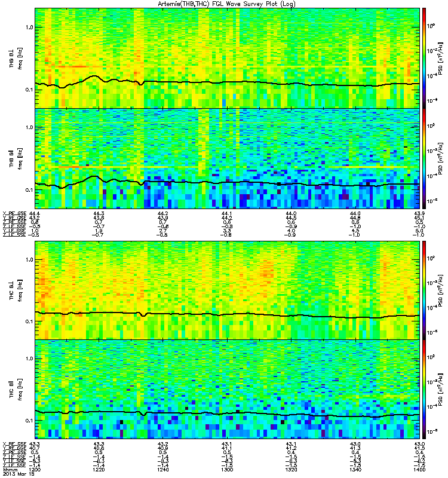Click the '2013 Mar 15' date label
The width and height of the screenshot is (448, 478).
click(18, 474)
